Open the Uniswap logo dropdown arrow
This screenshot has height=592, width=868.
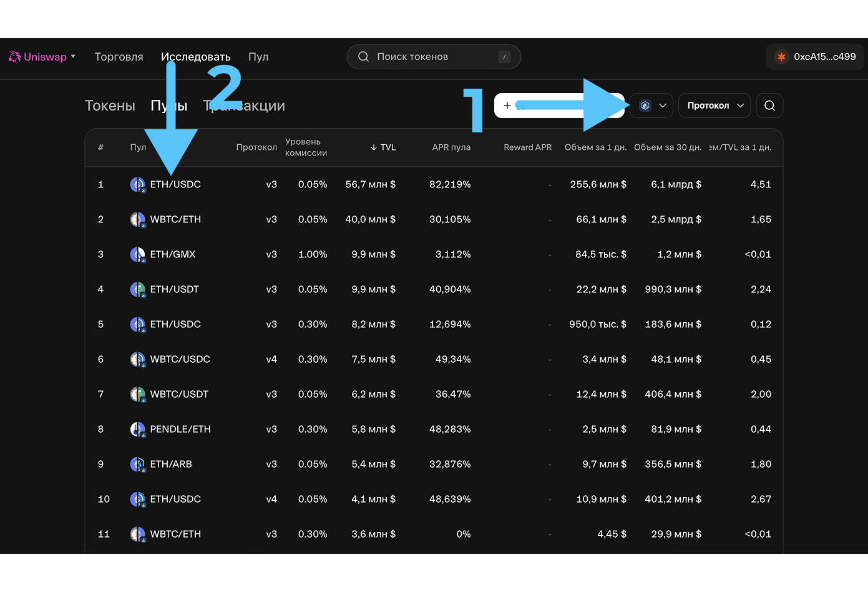(x=73, y=56)
